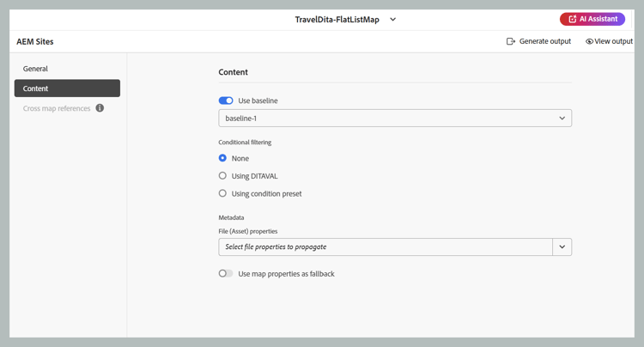The image size is (644, 347).
Task: Click the info icon beside Cross map references
Action: (x=100, y=108)
